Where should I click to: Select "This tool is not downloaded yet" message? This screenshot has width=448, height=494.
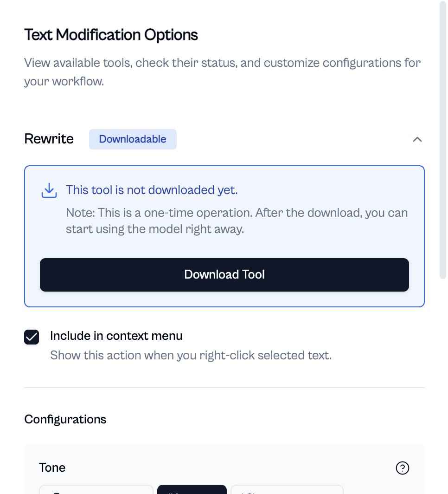point(152,190)
